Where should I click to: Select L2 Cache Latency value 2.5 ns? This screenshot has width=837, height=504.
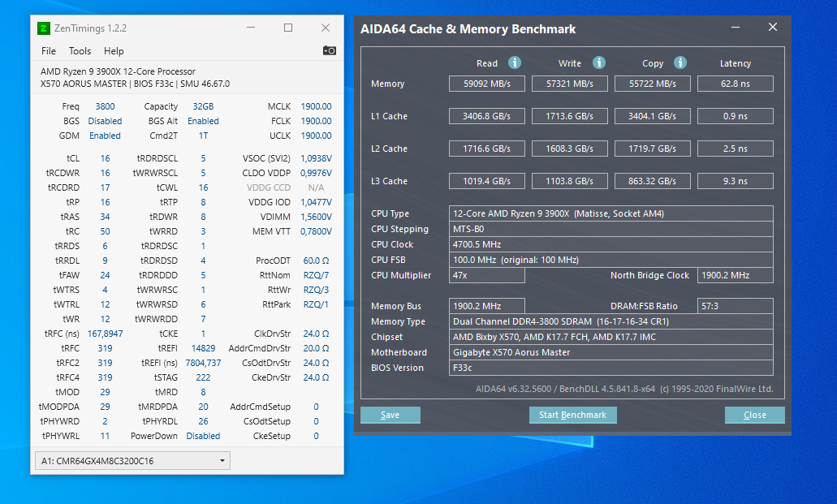[735, 149]
